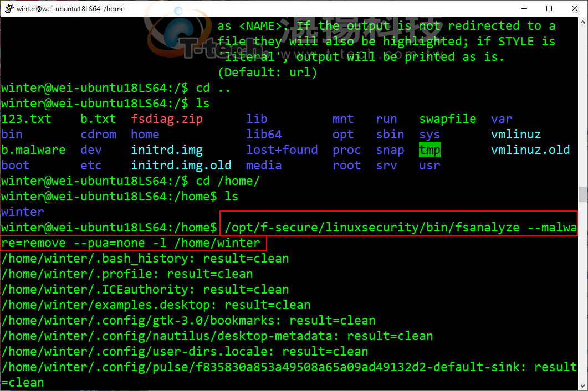Screen dimensions: 588x391
Task: Click the 'home' directory in the ls output
Action: point(145,134)
